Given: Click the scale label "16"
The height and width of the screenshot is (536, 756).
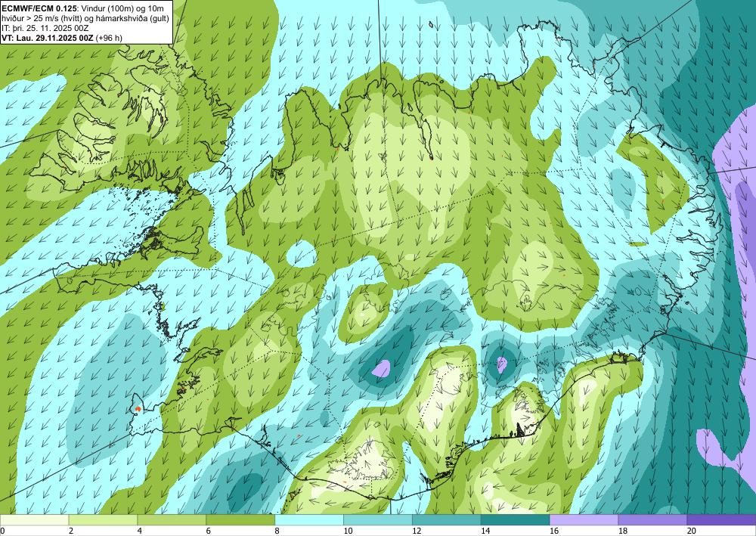Looking at the screenshot, I should coord(554,531).
